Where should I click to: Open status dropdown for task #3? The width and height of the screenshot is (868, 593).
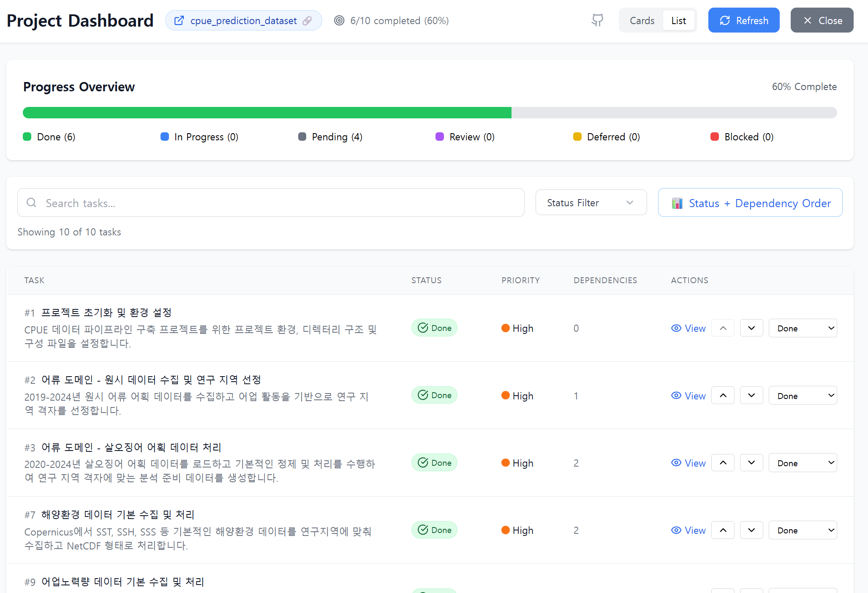tap(803, 462)
